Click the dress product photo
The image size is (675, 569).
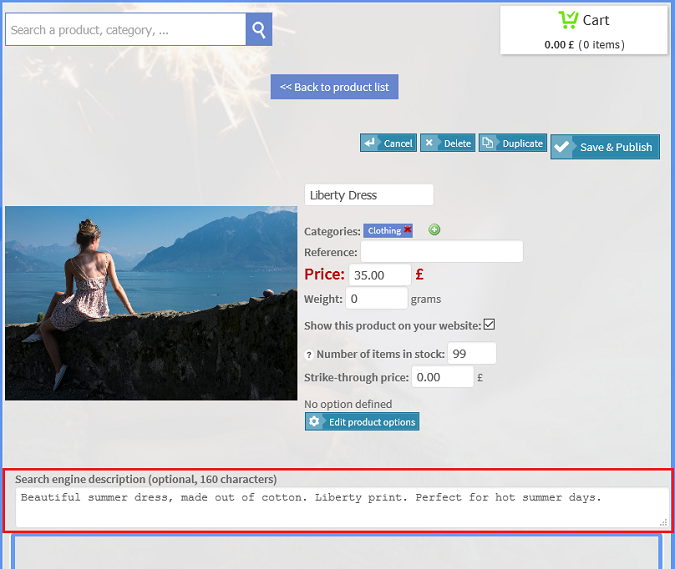[151, 303]
